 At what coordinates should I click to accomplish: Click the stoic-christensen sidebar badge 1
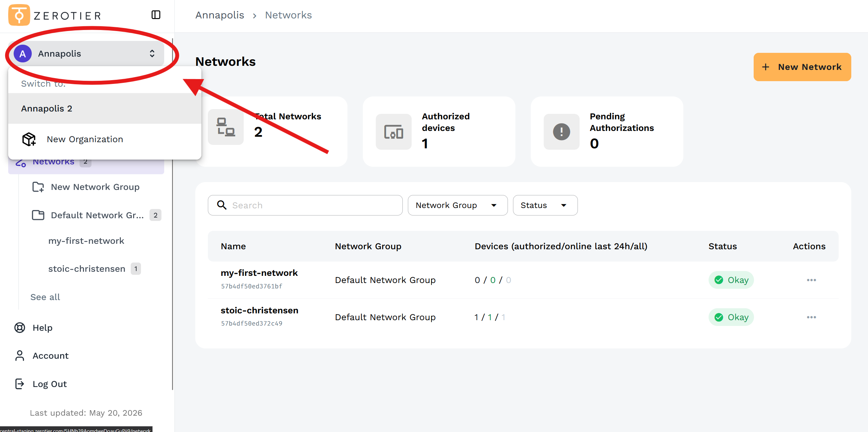(136, 269)
